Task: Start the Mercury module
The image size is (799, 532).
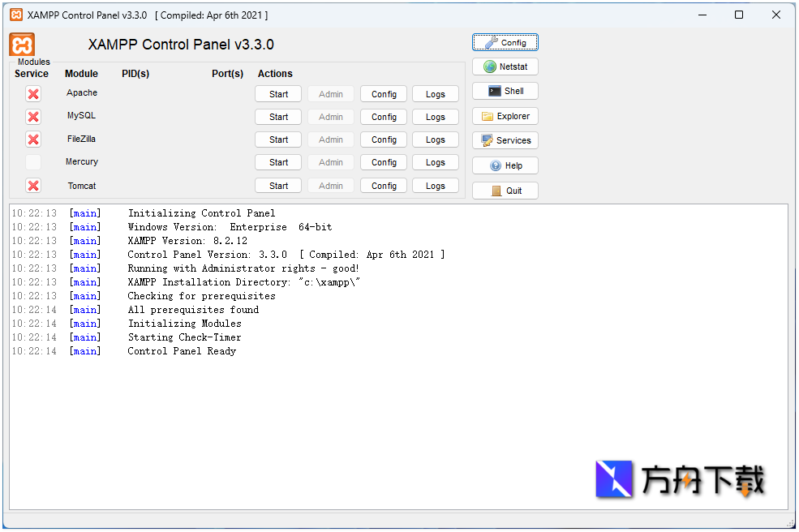Action: point(278,162)
